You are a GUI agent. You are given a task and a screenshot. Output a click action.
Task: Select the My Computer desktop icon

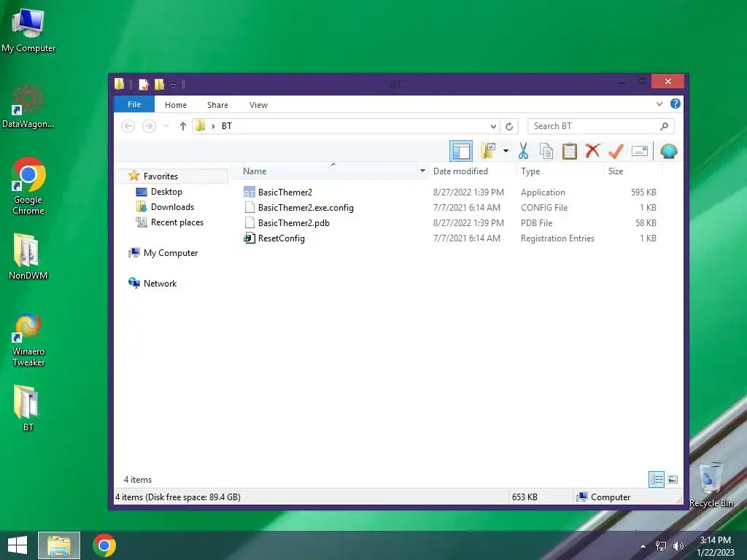(28, 31)
